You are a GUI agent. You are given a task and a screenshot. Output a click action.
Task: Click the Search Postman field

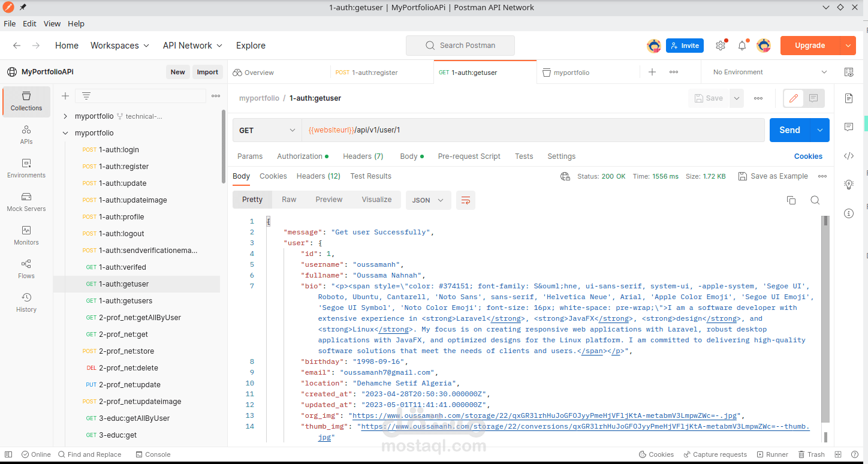460,46
